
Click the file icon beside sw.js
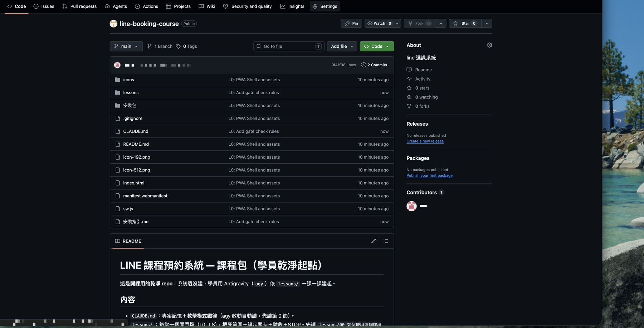(x=117, y=209)
